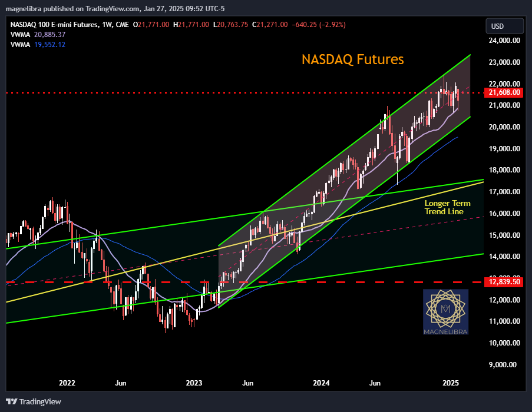Click the 2025 time axis label
Viewport: 532px width, 412px height.
(x=451, y=383)
